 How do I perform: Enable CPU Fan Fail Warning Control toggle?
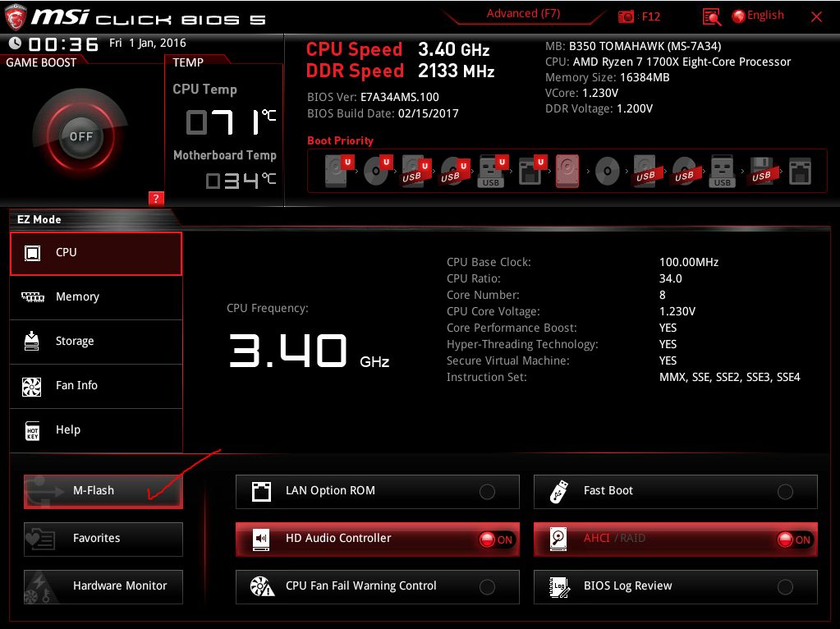click(487, 586)
